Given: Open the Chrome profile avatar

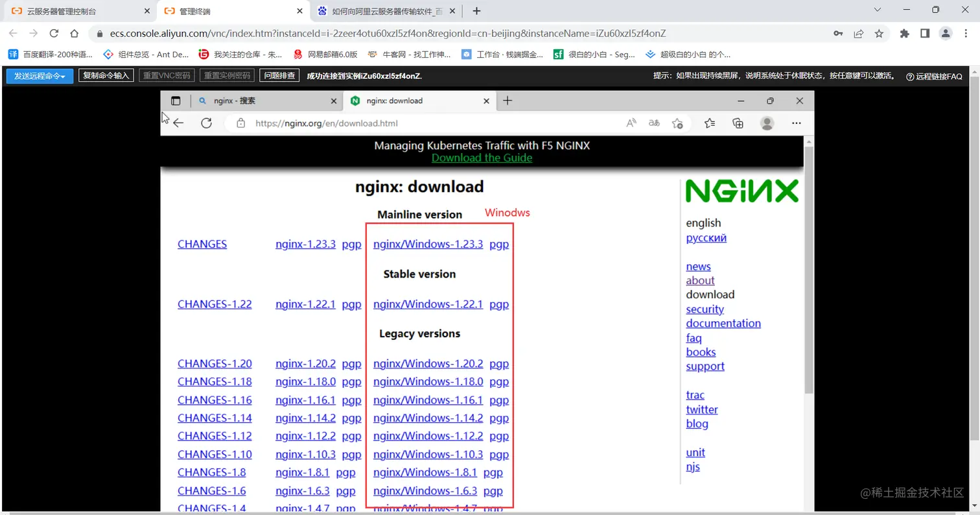Looking at the screenshot, I should 946,34.
